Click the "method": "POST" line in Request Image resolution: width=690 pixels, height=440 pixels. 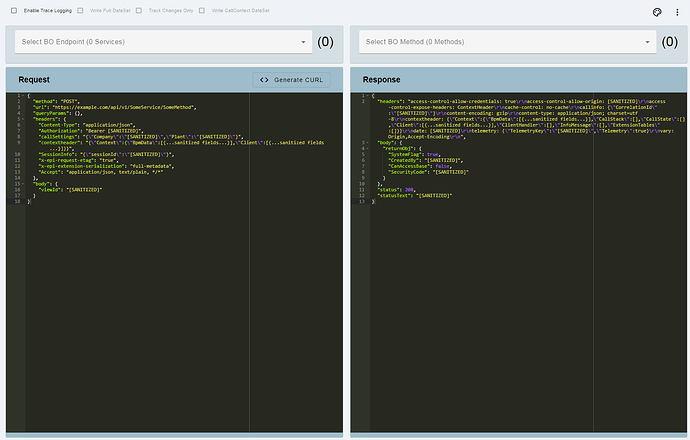56,102
